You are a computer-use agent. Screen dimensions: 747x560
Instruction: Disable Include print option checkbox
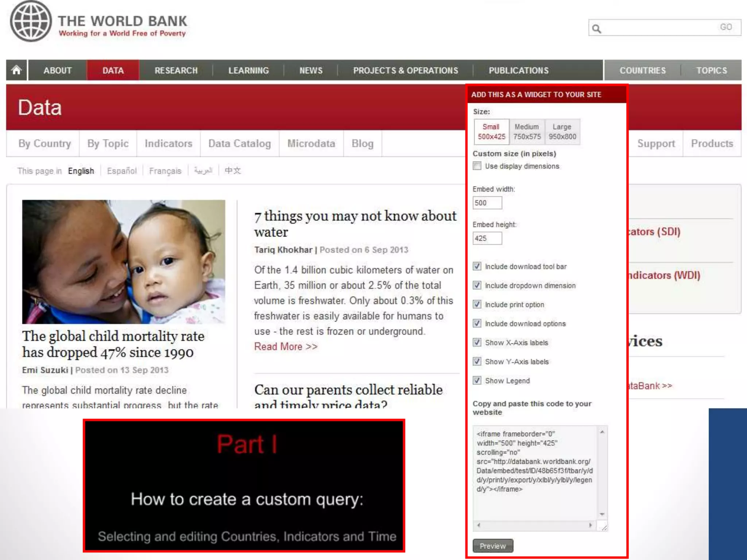pyautogui.click(x=477, y=304)
